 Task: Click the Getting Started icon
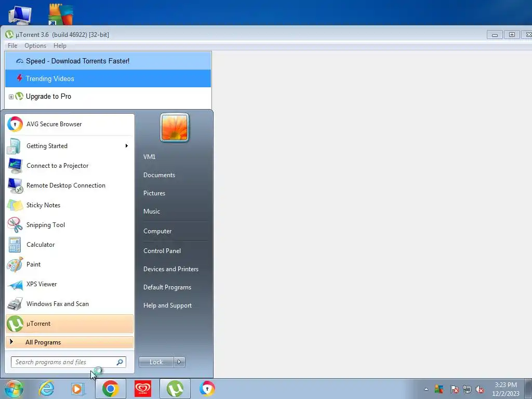point(14,146)
